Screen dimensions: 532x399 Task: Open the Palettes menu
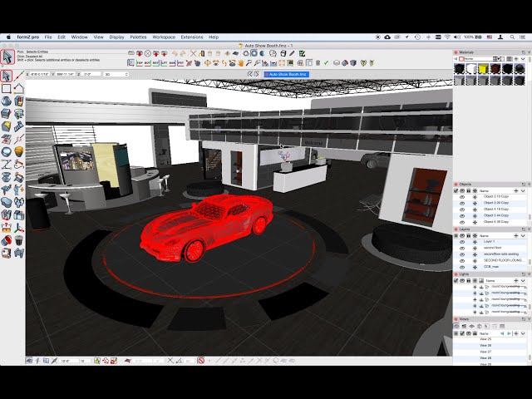[138, 37]
